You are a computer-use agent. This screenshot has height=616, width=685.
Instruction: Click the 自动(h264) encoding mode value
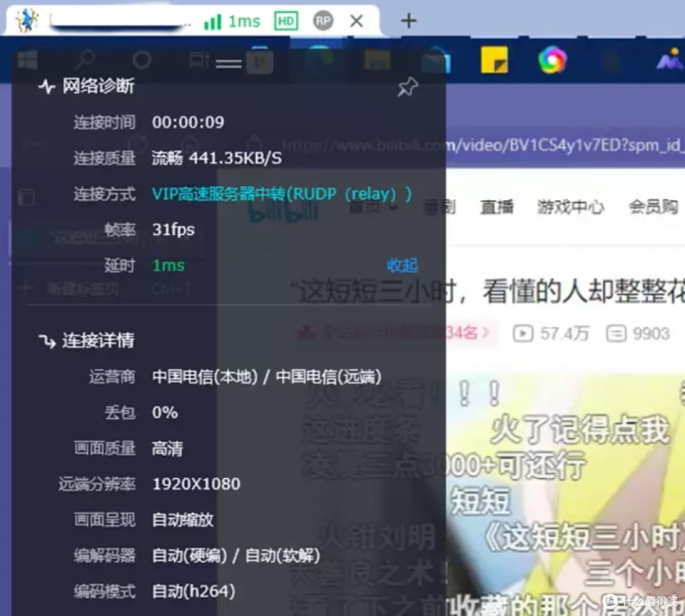tap(193, 591)
